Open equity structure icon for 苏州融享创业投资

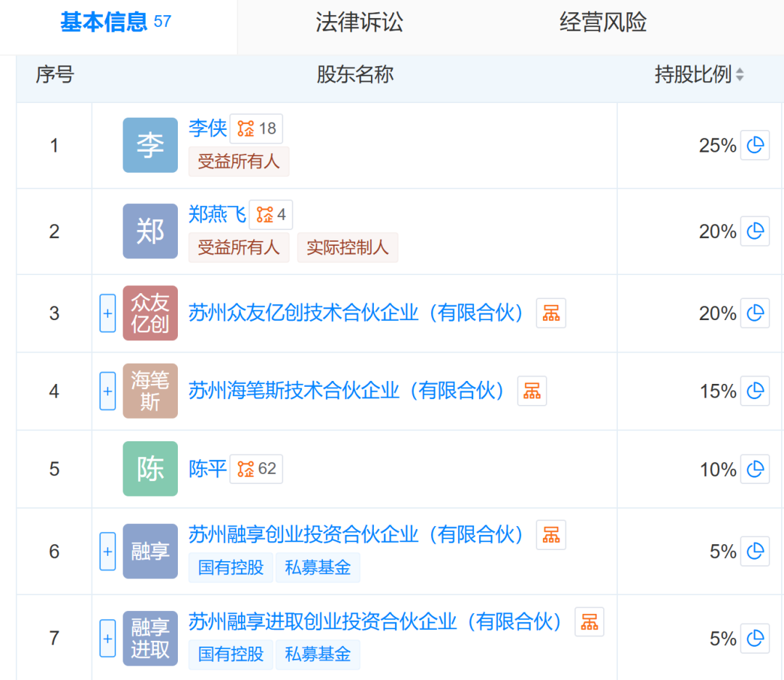551,535
